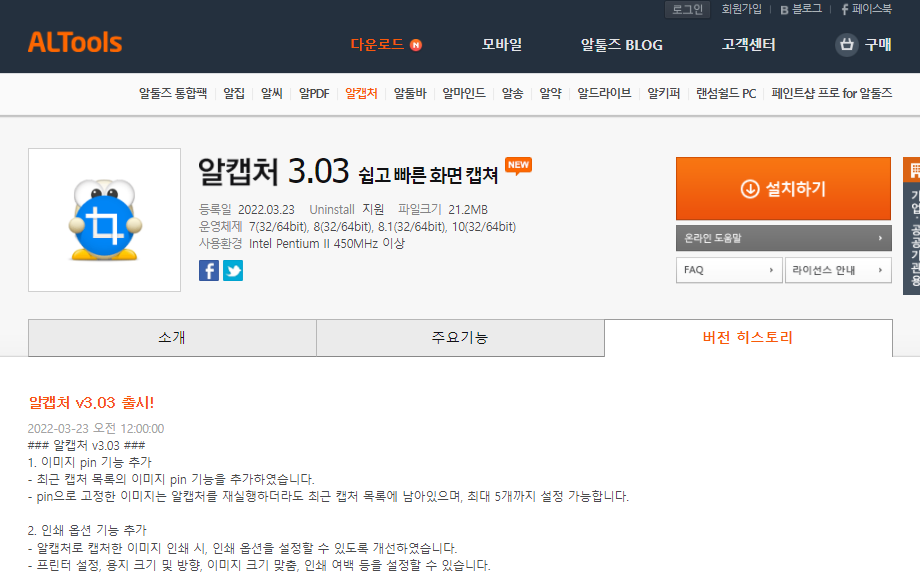Screen dimensions: 920x586
Task: Select 랜섬쉴드 PC in product bar
Action: click(726, 93)
